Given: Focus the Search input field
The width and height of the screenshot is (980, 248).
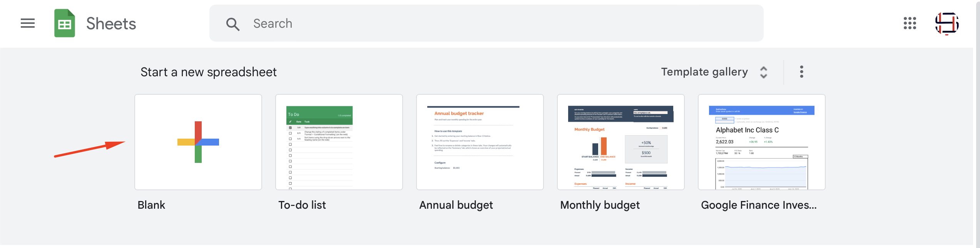Looking at the screenshot, I should (487, 23).
